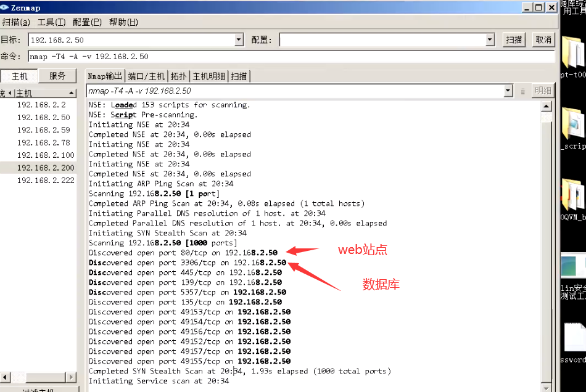586x392 pixels.
Task: Minimize the Zenmap window
Action: 527,7
